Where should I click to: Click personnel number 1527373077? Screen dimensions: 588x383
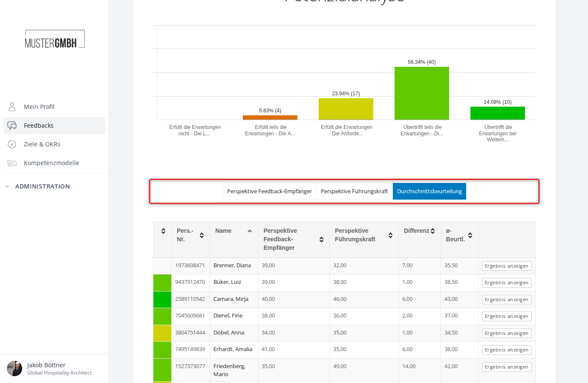tap(190, 366)
